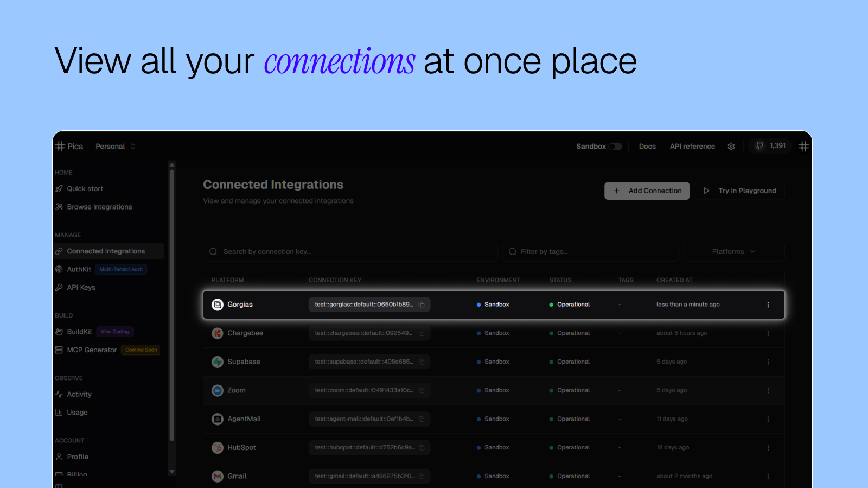Click Try in Playground button

tap(739, 191)
